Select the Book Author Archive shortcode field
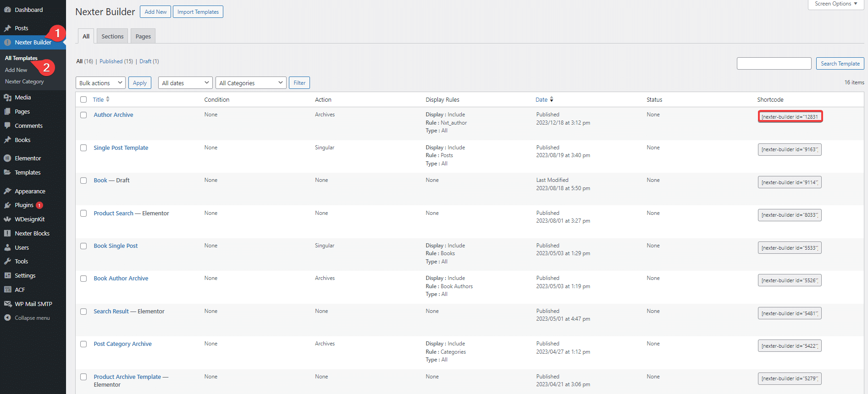 tap(790, 280)
